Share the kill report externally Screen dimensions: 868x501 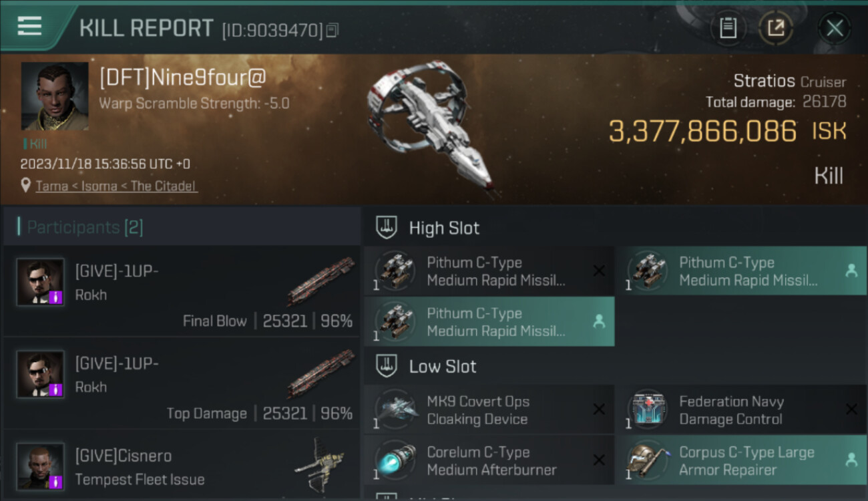pyautogui.click(x=776, y=28)
